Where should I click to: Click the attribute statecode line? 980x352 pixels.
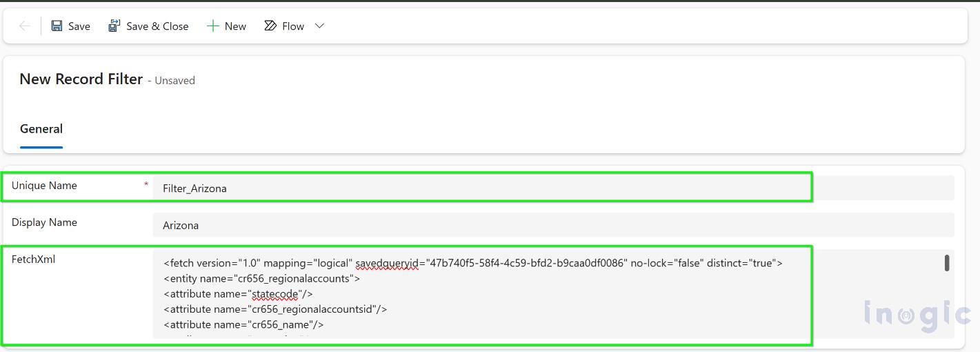click(239, 294)
